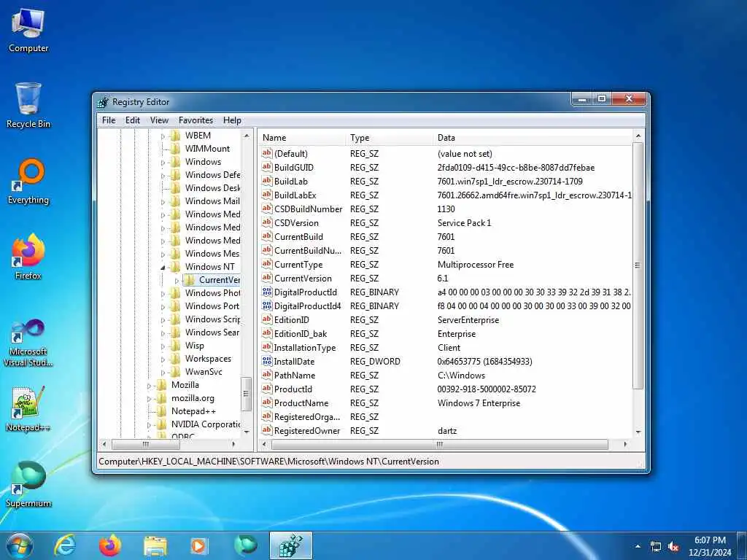Select the ProductId value name
The height and width of the screenshot is (560, 747).
coord(293,389)
